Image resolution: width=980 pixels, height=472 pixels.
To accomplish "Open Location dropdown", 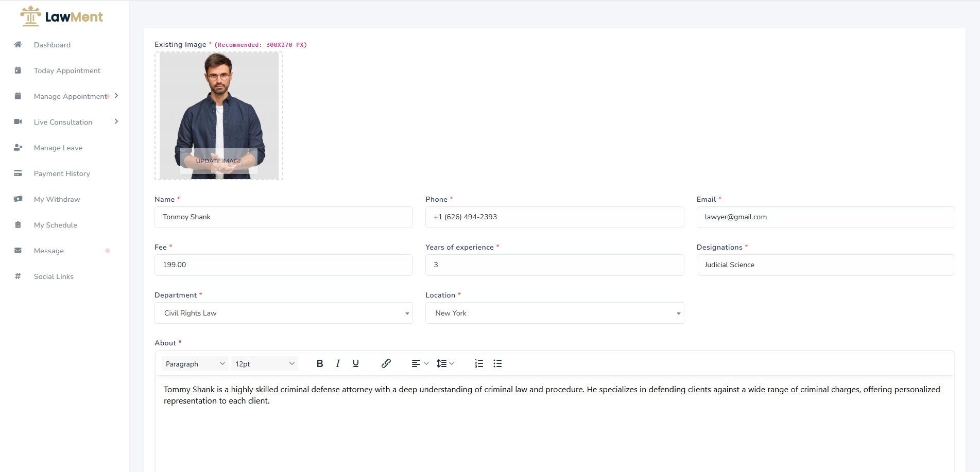I will tap(555, 313).
